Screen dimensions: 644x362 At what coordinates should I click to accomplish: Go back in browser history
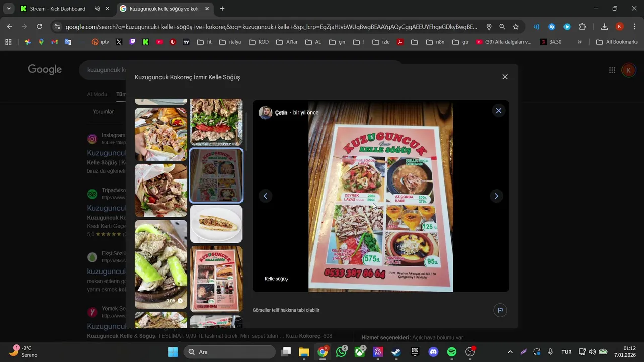10,27
